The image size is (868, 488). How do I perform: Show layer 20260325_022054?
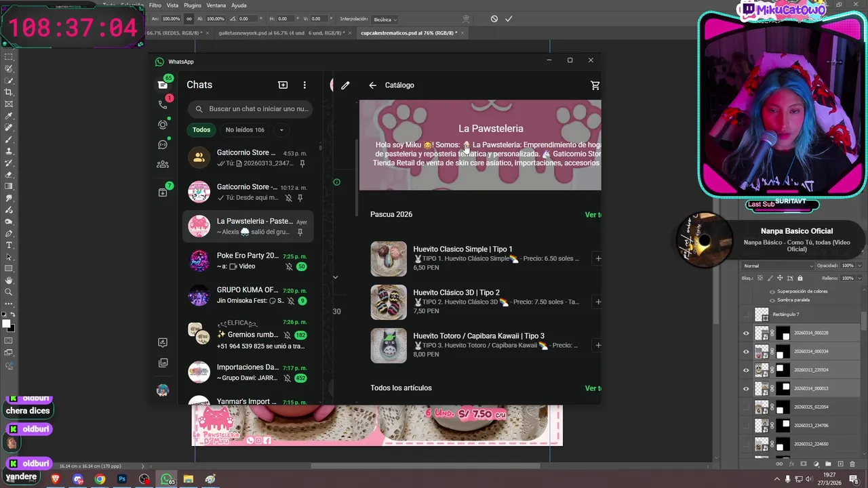(x=747, y=407)
